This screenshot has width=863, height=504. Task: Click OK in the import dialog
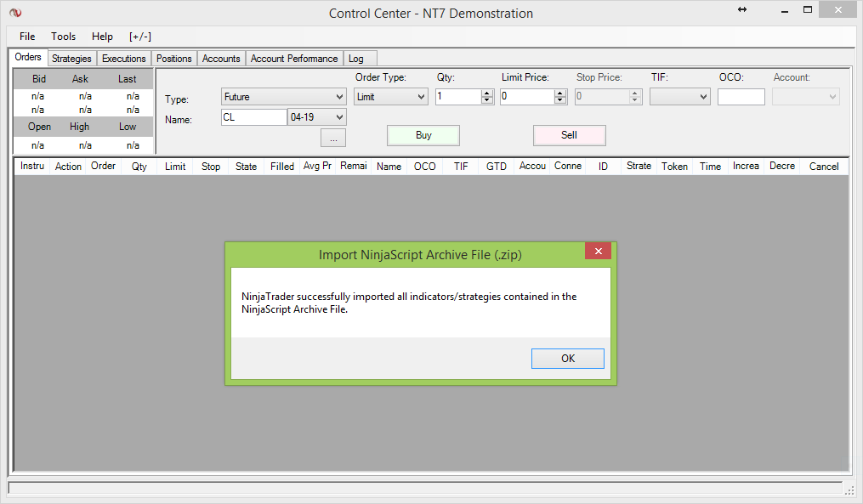567,359
